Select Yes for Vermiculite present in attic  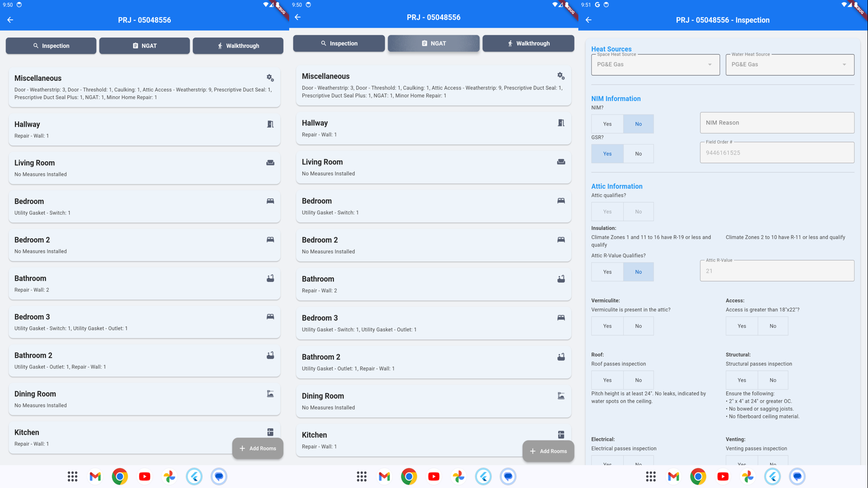click(x=607, y=326)
